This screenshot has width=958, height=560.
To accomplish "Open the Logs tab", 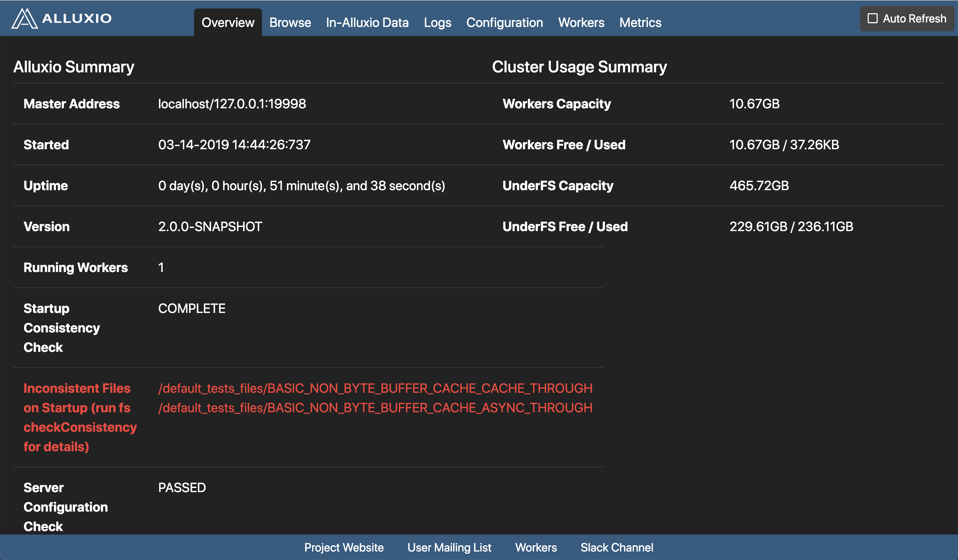I will 438,22.
